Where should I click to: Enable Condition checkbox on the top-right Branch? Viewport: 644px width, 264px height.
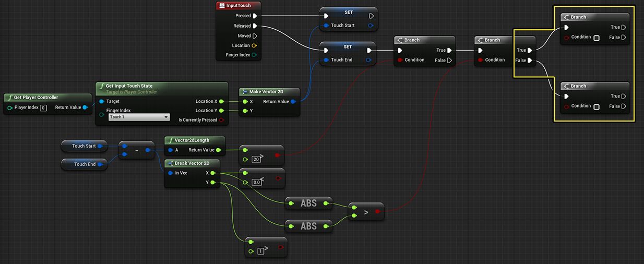[x=597, y=38]
